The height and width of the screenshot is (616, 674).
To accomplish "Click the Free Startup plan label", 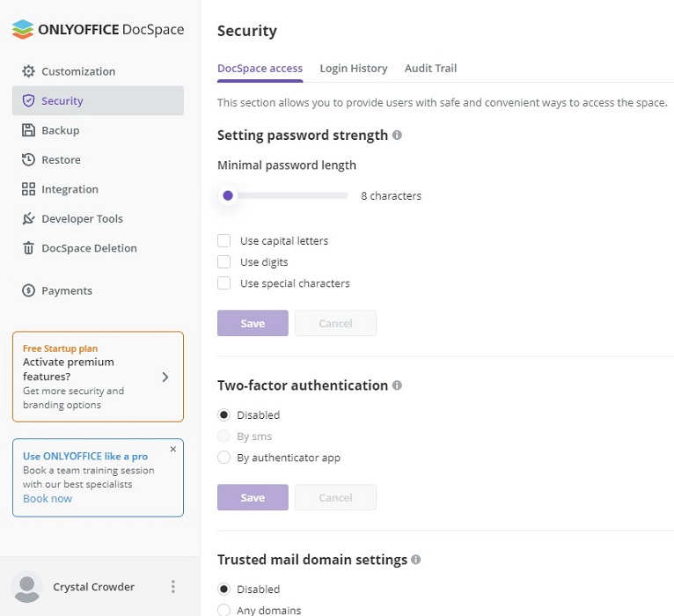I will coord(60,348).
